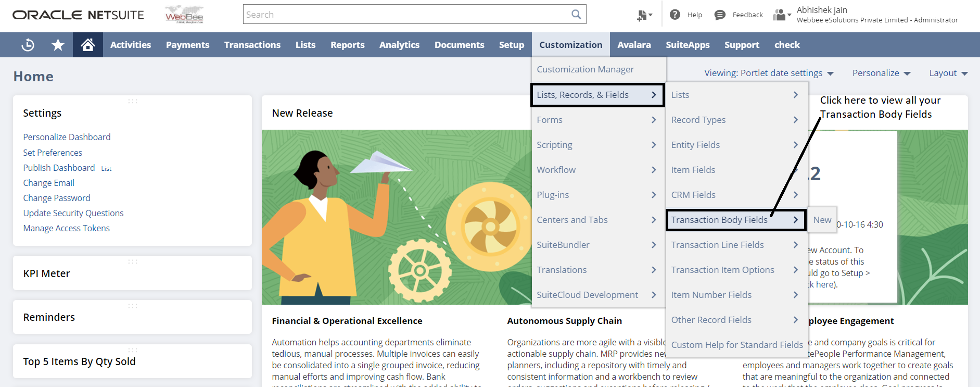Open the Reports menu

coord(347,45)
